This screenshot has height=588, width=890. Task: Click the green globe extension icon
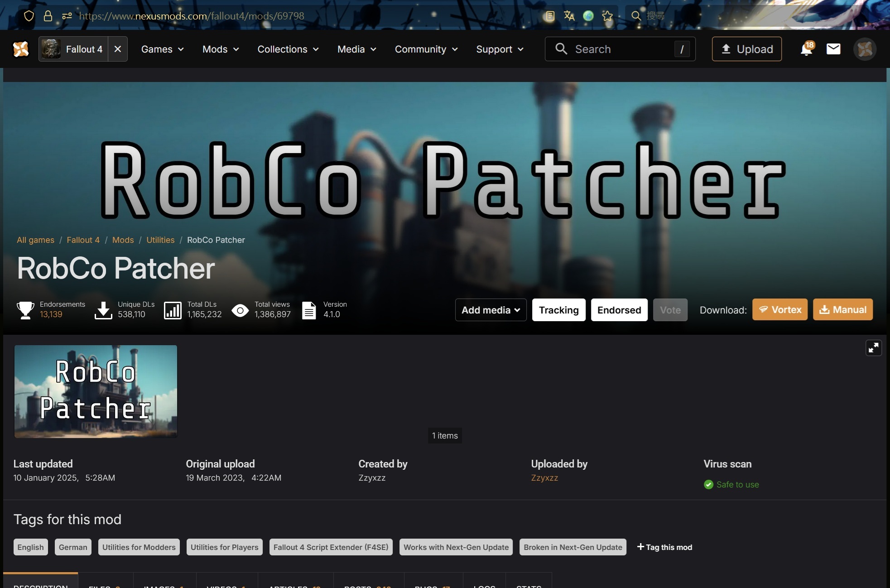pyautogui.click(x=588, y=16)
